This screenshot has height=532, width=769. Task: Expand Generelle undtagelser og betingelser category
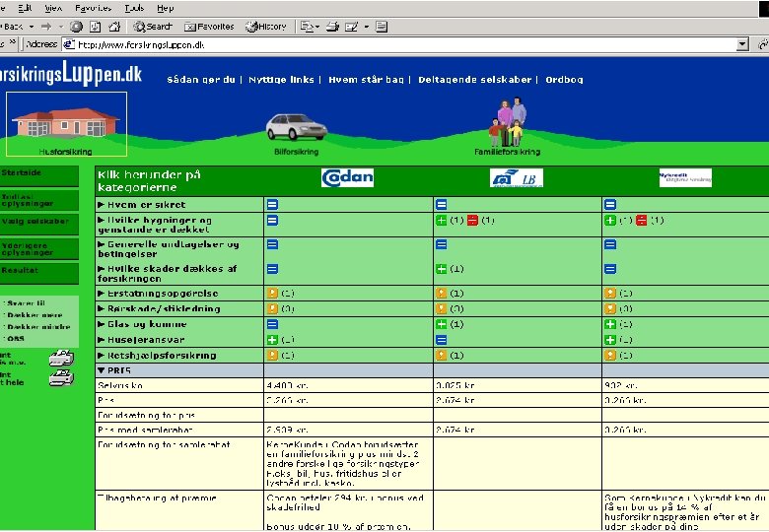coord(169,249)
